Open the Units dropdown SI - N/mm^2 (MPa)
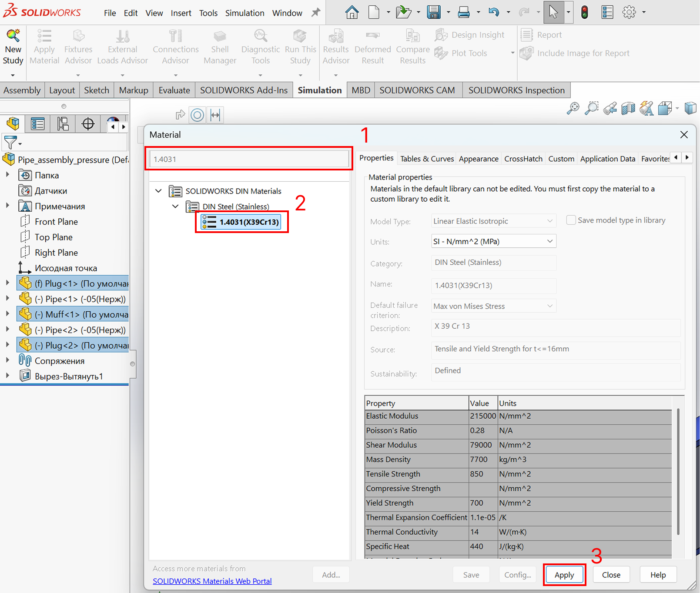The image size is (700, 593). [493, 241]
